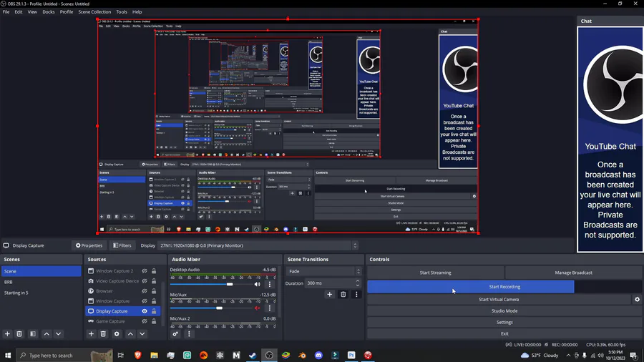This screenshot has width=644, height=362.
Task: Remove scene transition with trash icon
Action: [x=343, y=294]
